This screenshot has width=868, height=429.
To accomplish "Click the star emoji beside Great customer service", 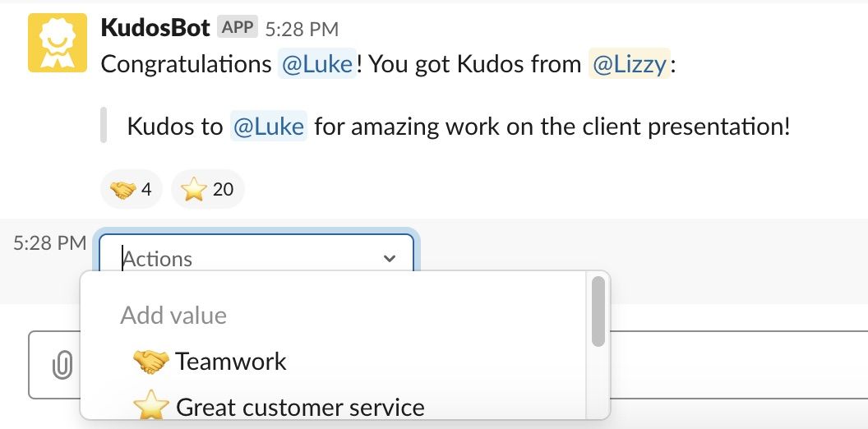I will point(151,406).
